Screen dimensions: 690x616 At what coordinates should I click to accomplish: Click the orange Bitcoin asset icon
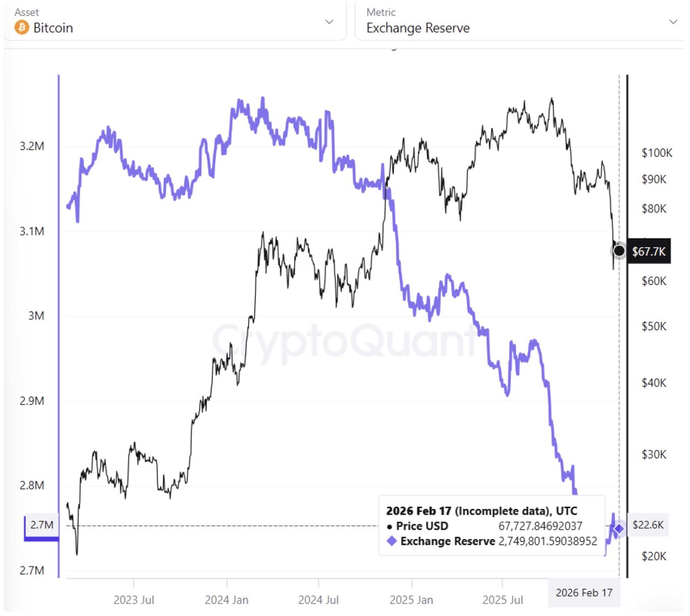tap(22, 27)
